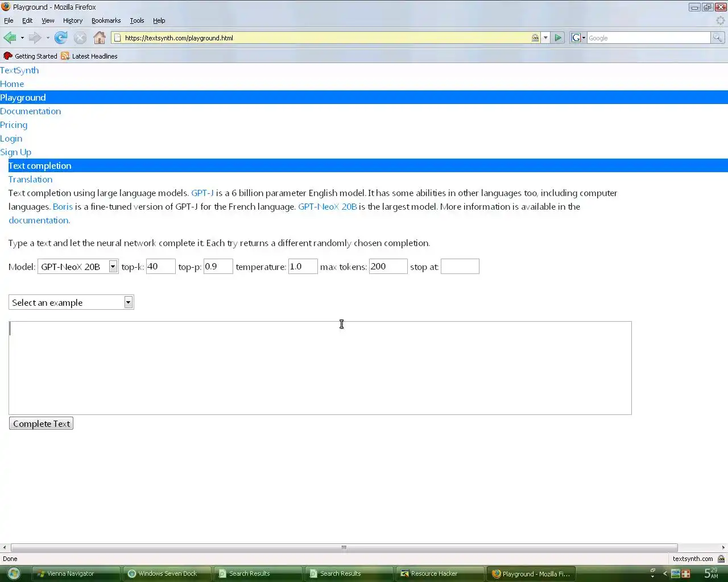Screen dimensions: 728x582
Task: Open the Latest Headlines feed bookmark
Action: click(x=89, y=56)
